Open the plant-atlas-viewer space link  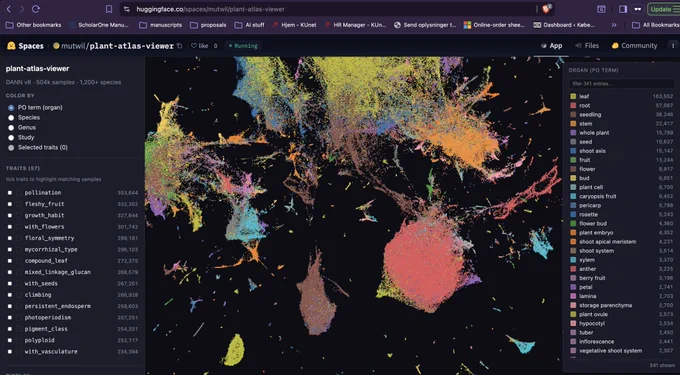coord(132,46)
